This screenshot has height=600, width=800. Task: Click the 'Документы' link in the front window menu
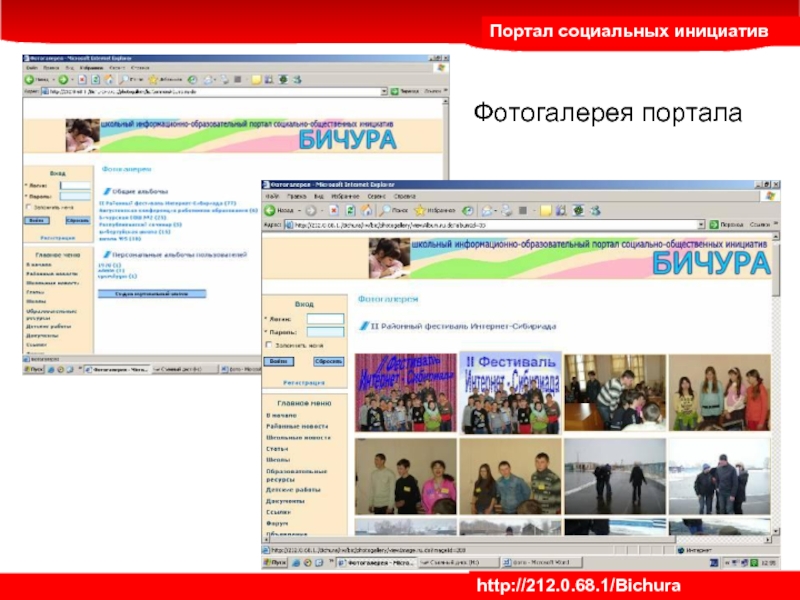(x=285, y=501)
